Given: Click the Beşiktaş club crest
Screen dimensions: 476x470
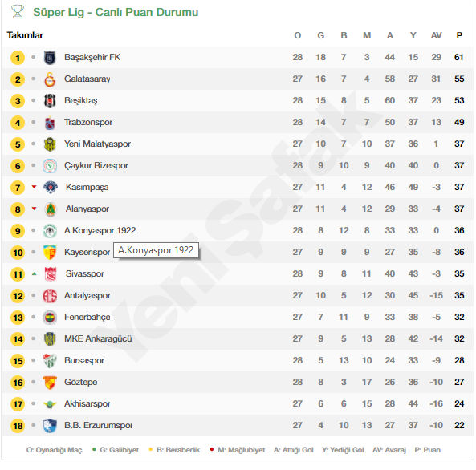Looking at the screenshot, I should point(50,101).
